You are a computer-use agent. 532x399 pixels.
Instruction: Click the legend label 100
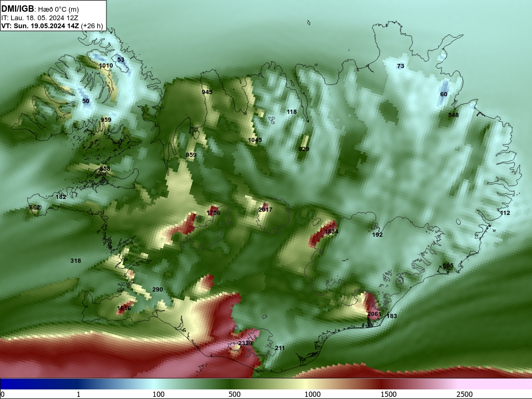click(x=159, y=394)
